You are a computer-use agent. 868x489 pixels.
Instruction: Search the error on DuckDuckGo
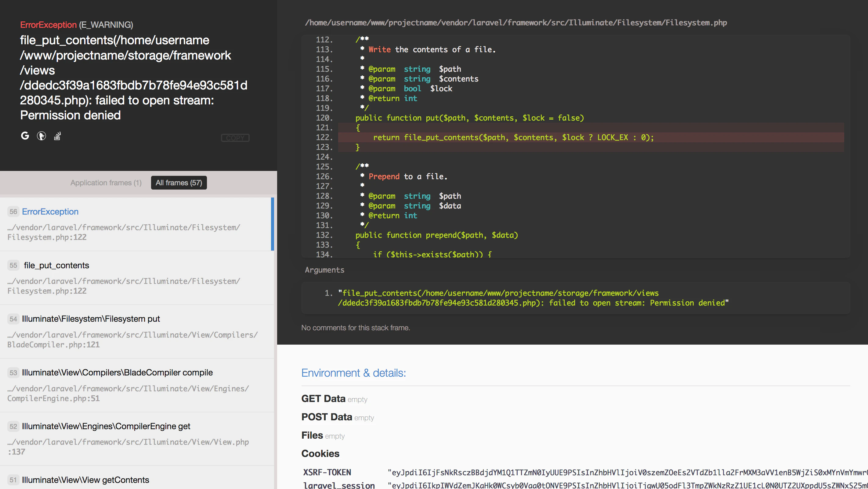(42, 136)
